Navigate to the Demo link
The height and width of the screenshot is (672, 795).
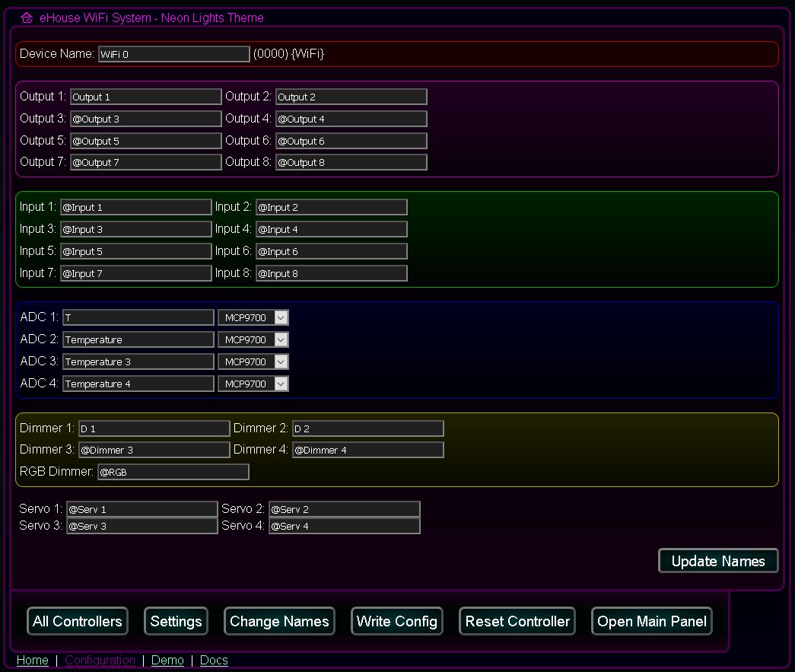(x=167, y=661)
